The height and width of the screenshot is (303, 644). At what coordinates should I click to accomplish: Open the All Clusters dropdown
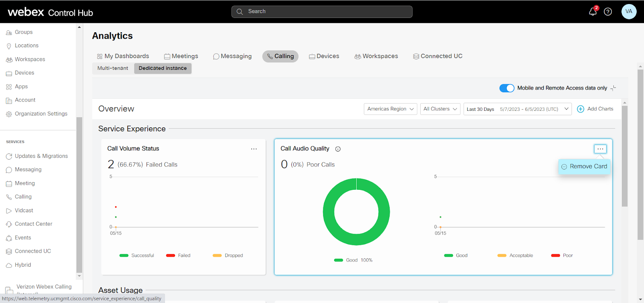pyautogui.click(x=440, y=109)
